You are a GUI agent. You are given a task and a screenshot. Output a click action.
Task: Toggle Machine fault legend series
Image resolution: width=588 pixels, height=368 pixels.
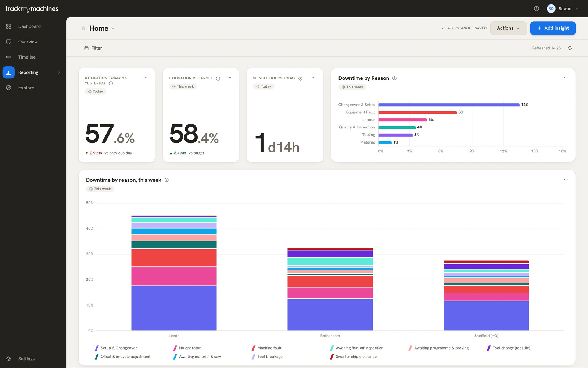(266, 348)
